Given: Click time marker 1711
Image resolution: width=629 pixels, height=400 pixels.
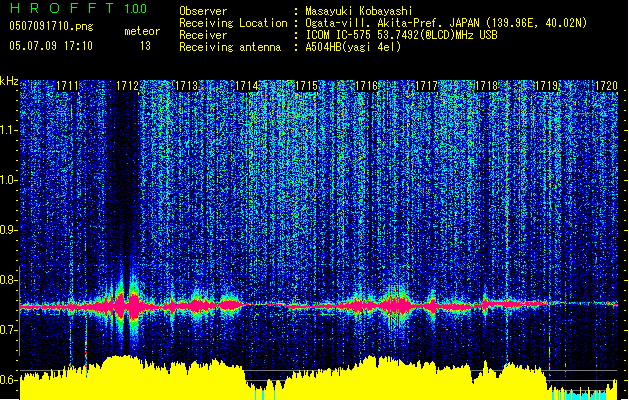Looking at the screenshot, I should tap(67, 86).
